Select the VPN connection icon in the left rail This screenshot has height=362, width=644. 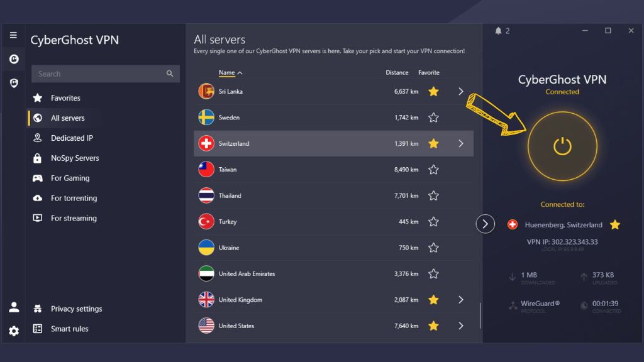13,58
